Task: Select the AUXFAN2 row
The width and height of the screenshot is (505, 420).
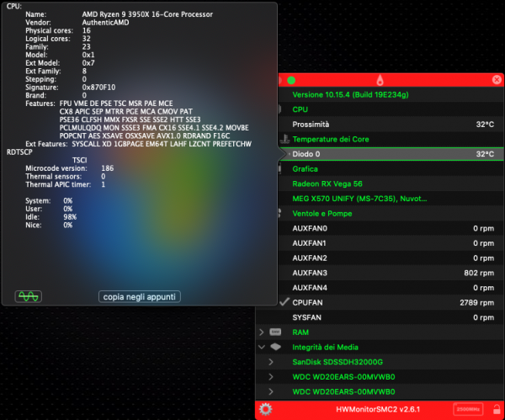Action: pyautogui.click(x=391, y=258)
